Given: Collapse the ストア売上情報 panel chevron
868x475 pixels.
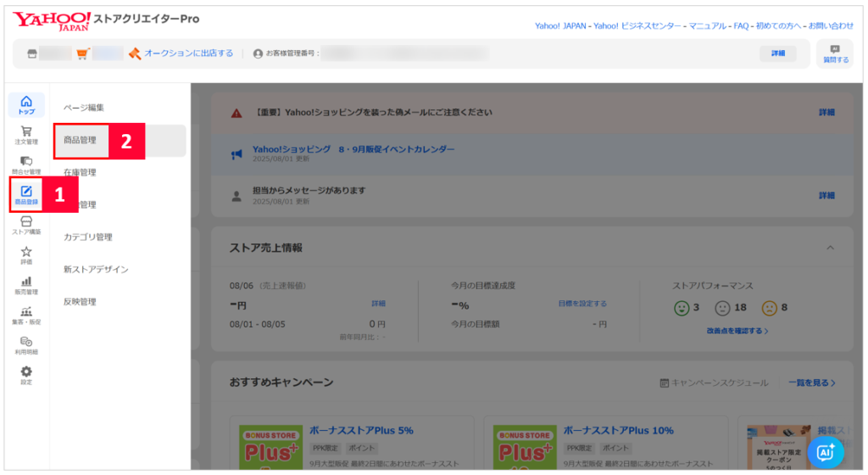Looking at the screenshot, I should point(830,248).
